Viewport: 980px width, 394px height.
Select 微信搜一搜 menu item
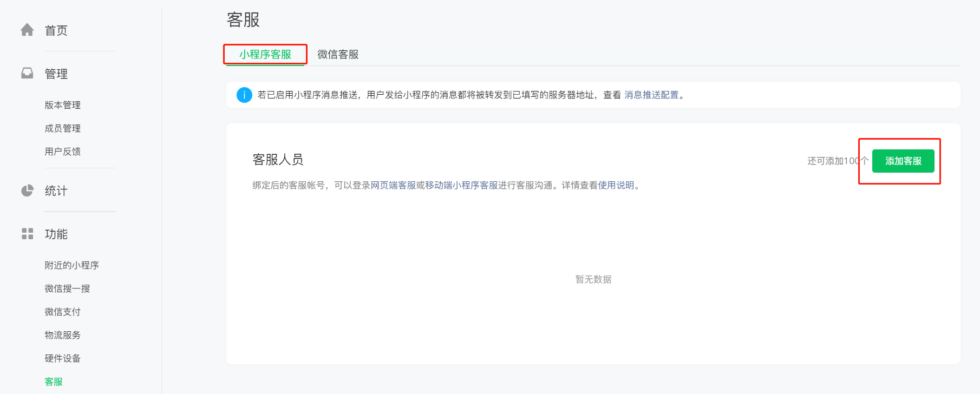68,288
